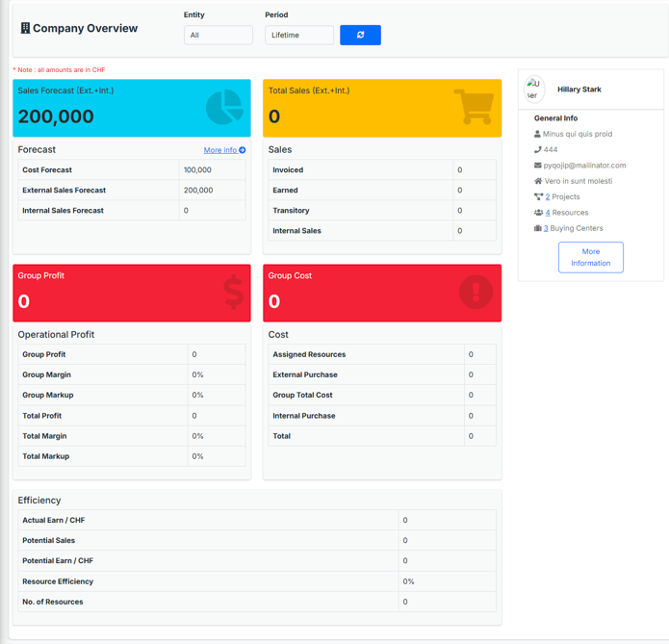Open the Entity dropdown
This screenshot has height=644, width=669.
tap(218, 35)
